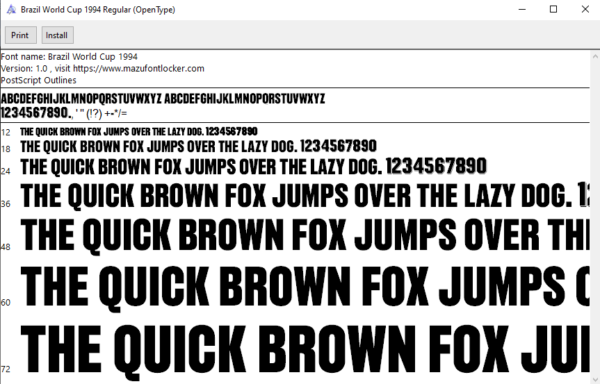The image size is (600, 384).
Task: Click the 'PostScript Outlines' text
Action: (x=39, y=80)
